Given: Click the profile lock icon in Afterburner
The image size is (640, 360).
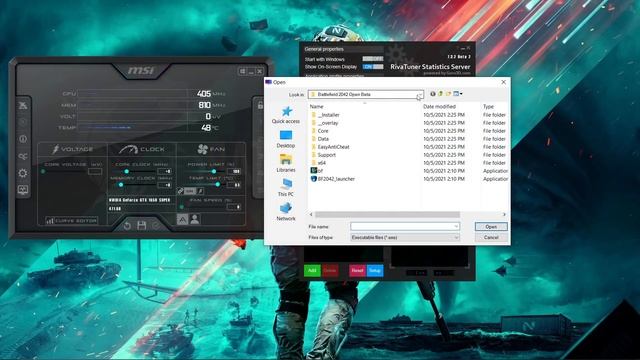Looking at the screenshot, I should 260,105.
